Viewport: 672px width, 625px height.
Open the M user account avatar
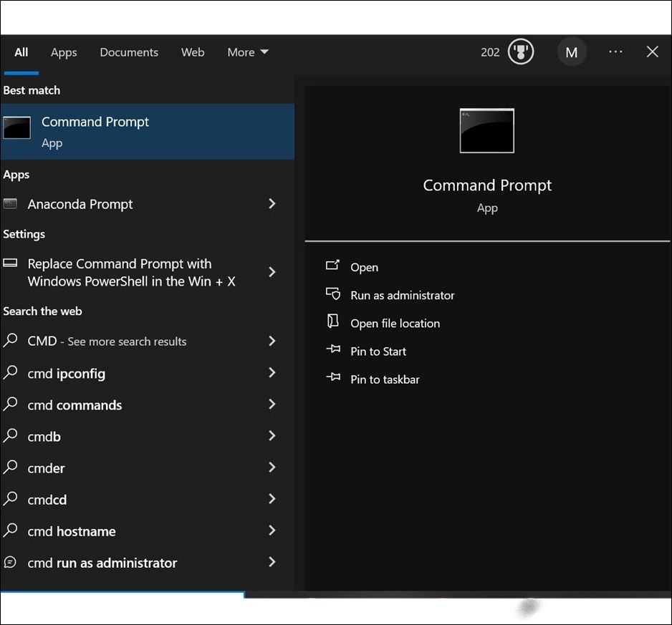click(x=571, y=52)
